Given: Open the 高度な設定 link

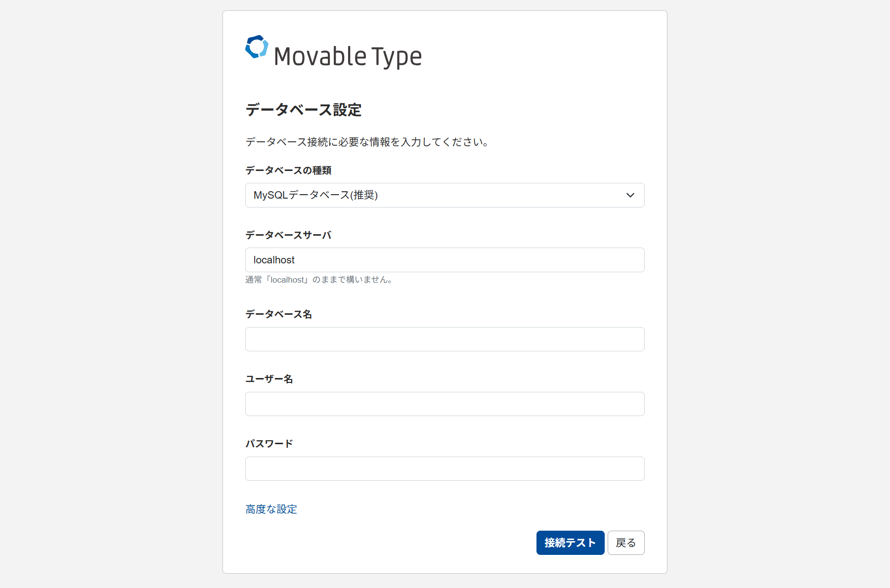Looking at the screenshot, I should [271, 509].
